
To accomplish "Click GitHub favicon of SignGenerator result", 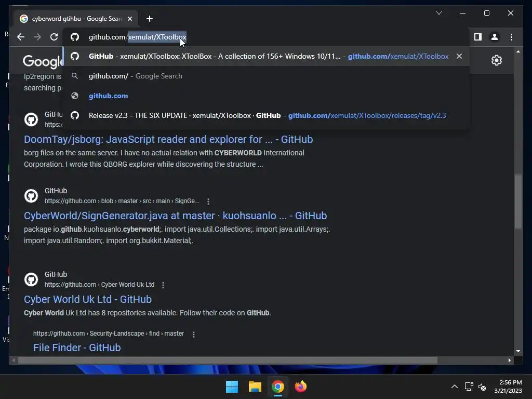I will 31,196.
